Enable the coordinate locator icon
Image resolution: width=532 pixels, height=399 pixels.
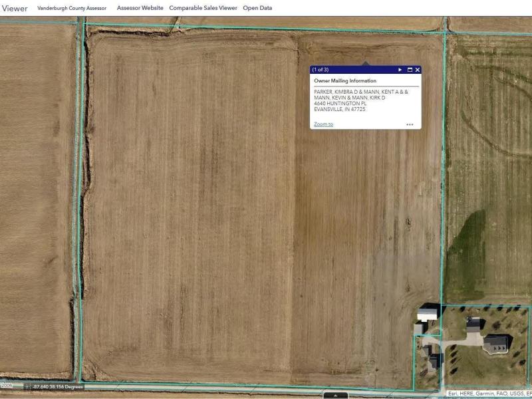[27, 386]
